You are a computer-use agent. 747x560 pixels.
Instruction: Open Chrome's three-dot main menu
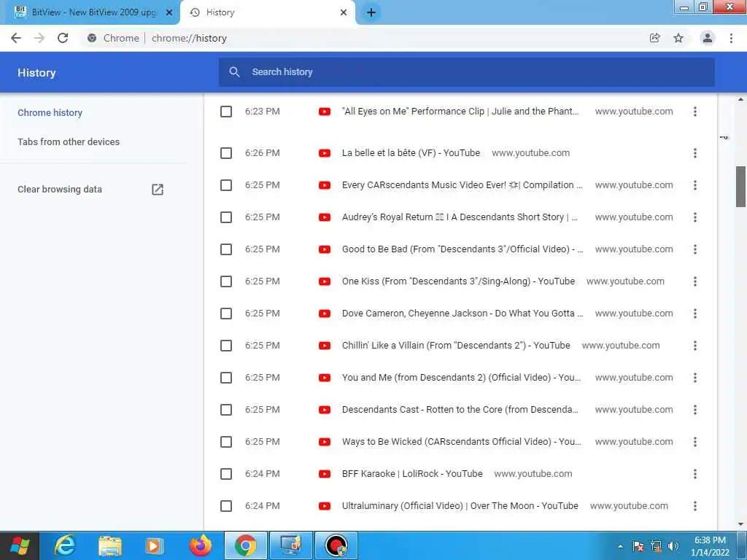point(731,38)
